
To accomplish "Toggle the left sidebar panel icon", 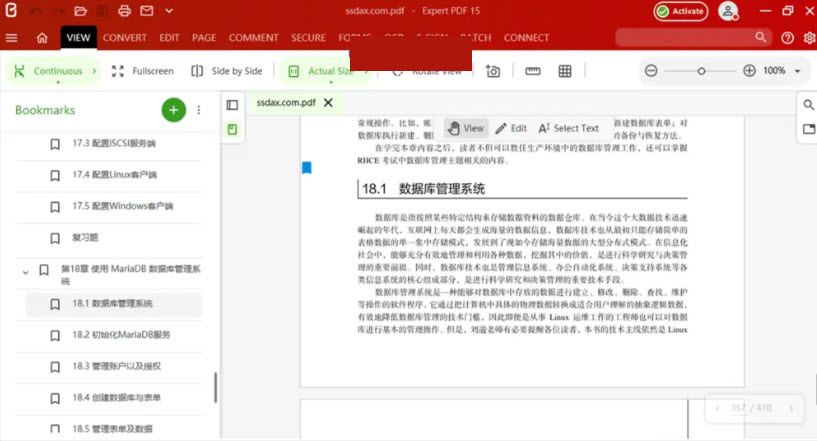I will point(232,105).
